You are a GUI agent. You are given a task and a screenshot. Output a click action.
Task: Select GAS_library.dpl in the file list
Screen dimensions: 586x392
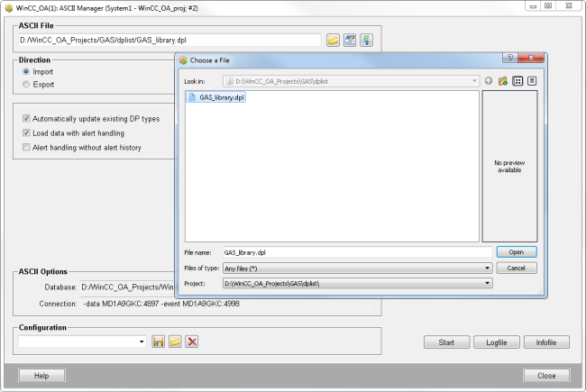tap(215, 97)
